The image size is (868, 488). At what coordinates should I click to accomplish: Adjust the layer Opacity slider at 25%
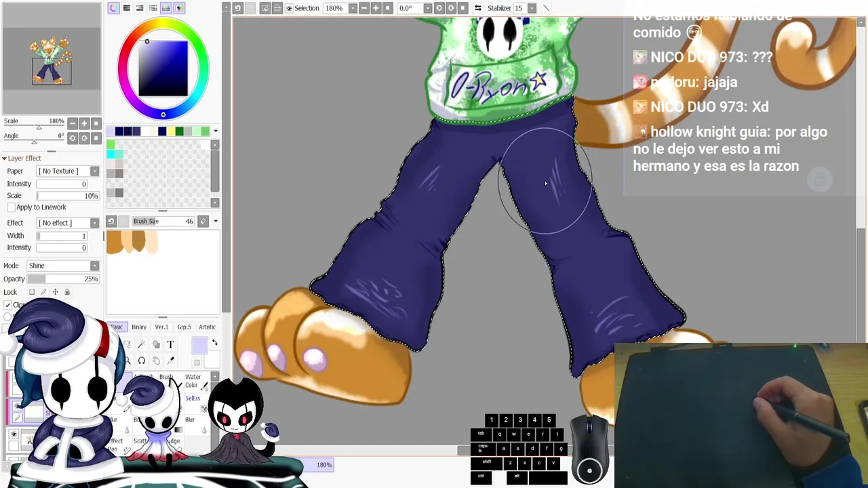click(63, 279)
